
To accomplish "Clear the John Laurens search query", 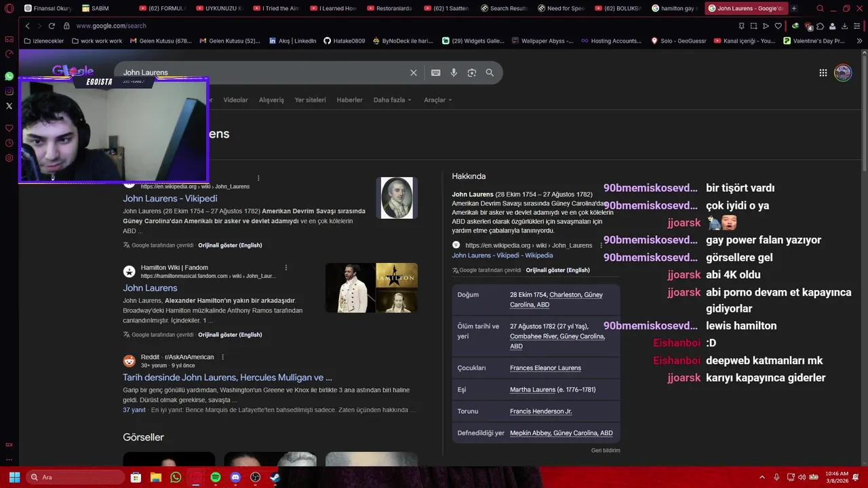I will pyautogui.click(x=414, y=73).
